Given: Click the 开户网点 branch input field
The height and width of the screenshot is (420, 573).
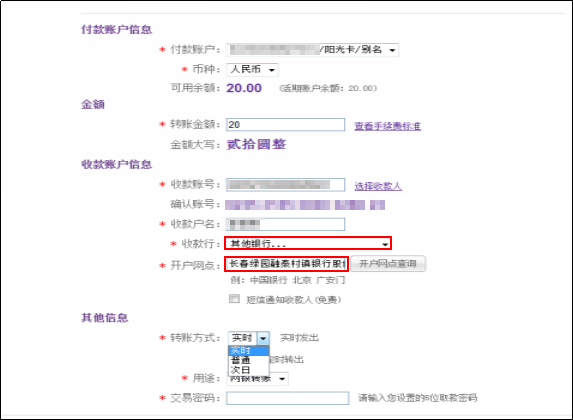Looking at the screenshot, I should pos(286,264).
